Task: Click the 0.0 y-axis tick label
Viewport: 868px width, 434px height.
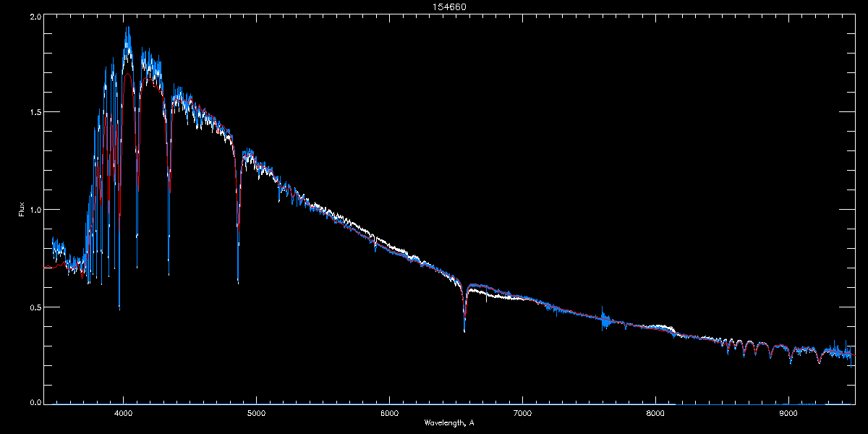Action: pos(35,401)
